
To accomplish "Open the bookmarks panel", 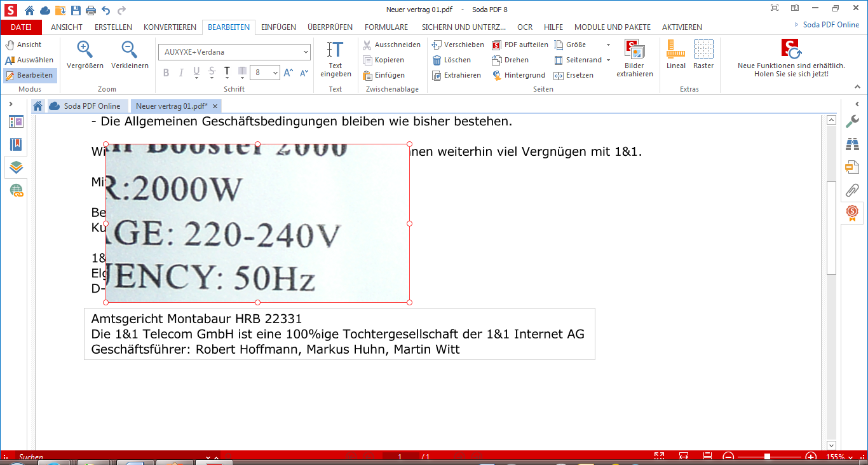I will point(16,144).
